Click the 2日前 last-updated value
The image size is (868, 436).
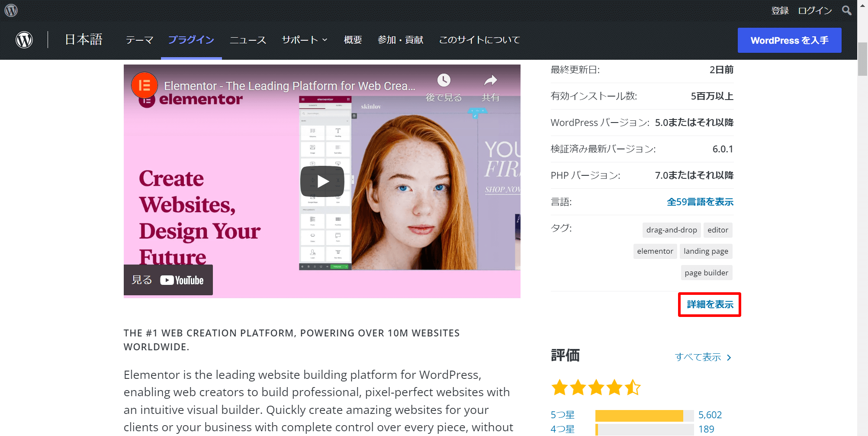pyautogui.click(x=722, y=70)
